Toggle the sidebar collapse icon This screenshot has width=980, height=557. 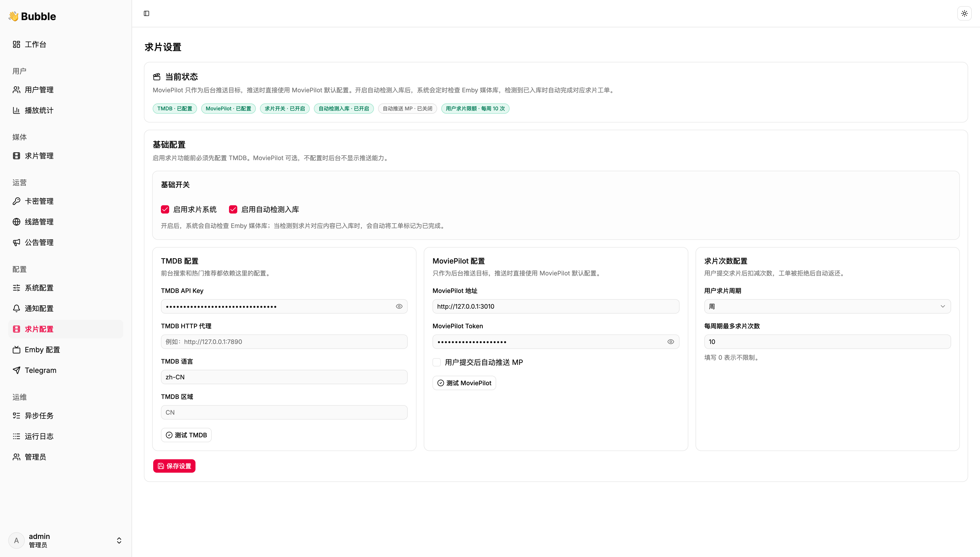coord(146,13)
